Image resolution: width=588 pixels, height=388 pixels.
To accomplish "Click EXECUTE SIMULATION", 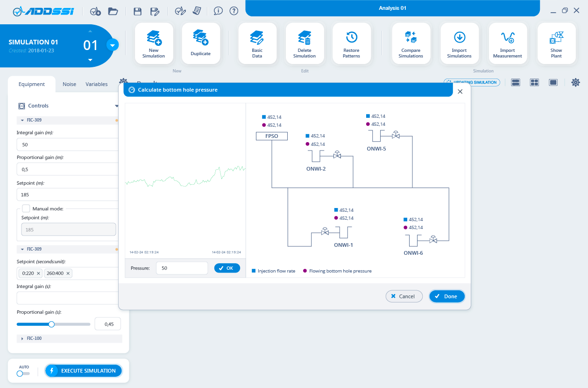I will coord(84,371).
